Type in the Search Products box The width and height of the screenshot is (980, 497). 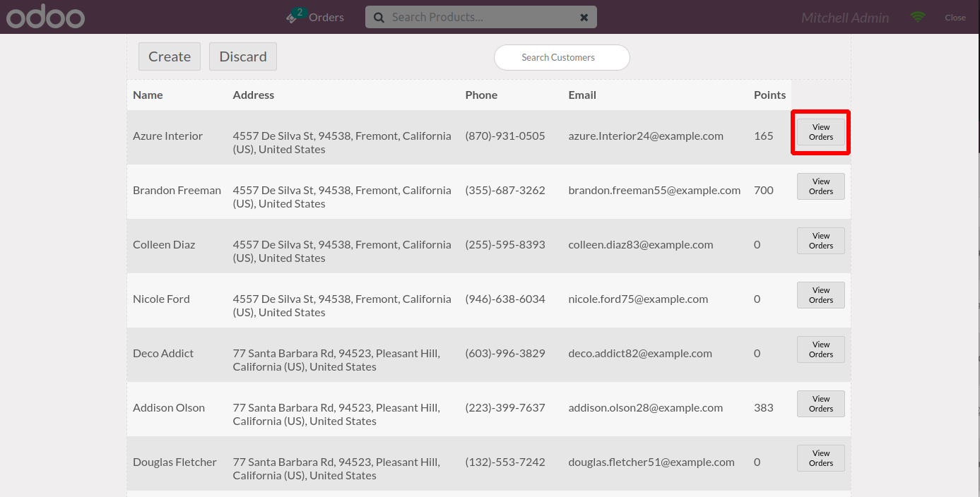pyautogui.click(x=480, y=18)
